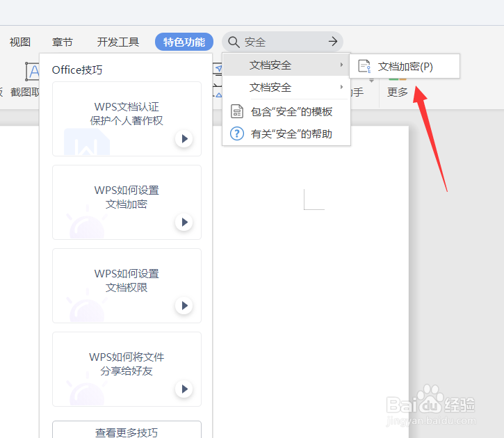Switch to the 开发工具 tab
Screen dimensions: 504x438
pos(118,42)
